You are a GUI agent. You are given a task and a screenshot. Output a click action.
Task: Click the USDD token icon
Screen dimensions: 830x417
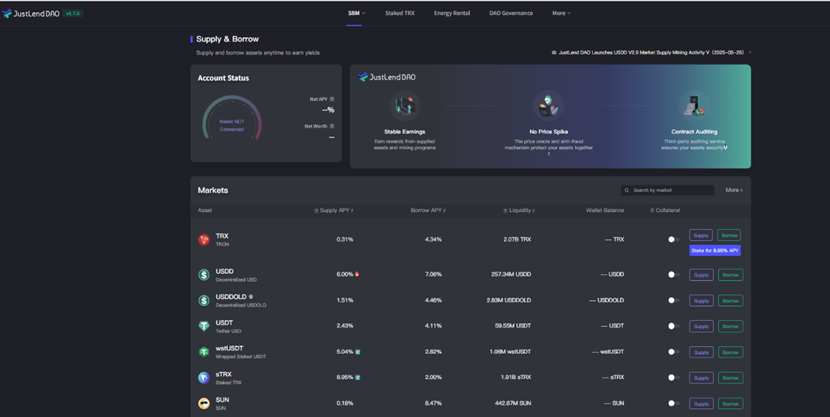pos(204,274)
